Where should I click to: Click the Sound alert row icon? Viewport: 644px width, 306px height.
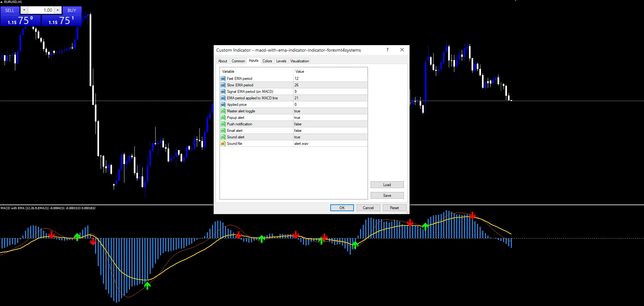click(x=223, y=137)
